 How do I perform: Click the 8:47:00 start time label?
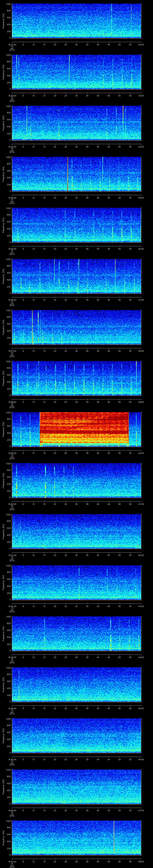pyautogui.click(x=12, y=861)
